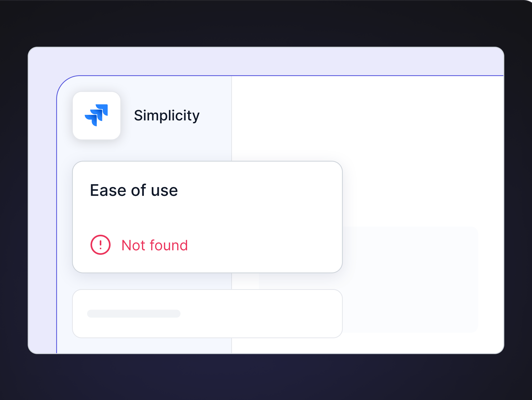Click the dark background above the window
Image resolution: width=532 pixels, height=400 pixels.
[264, 24]
